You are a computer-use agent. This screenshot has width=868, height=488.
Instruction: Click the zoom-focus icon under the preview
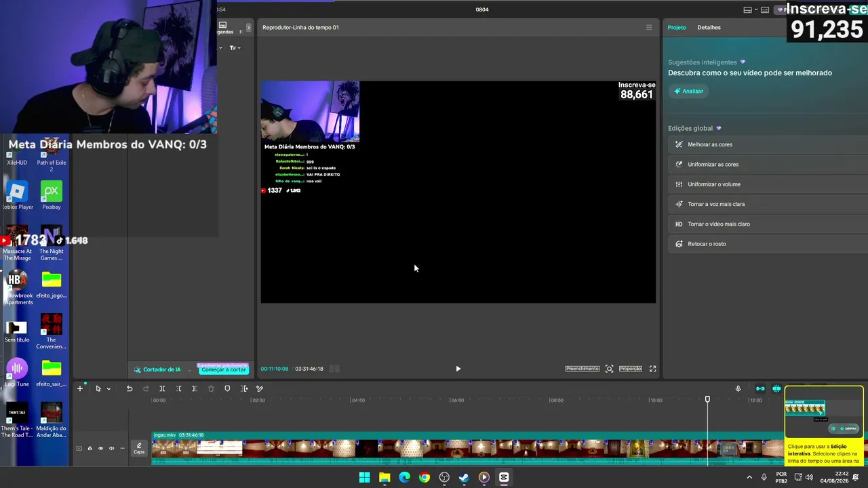610,369
